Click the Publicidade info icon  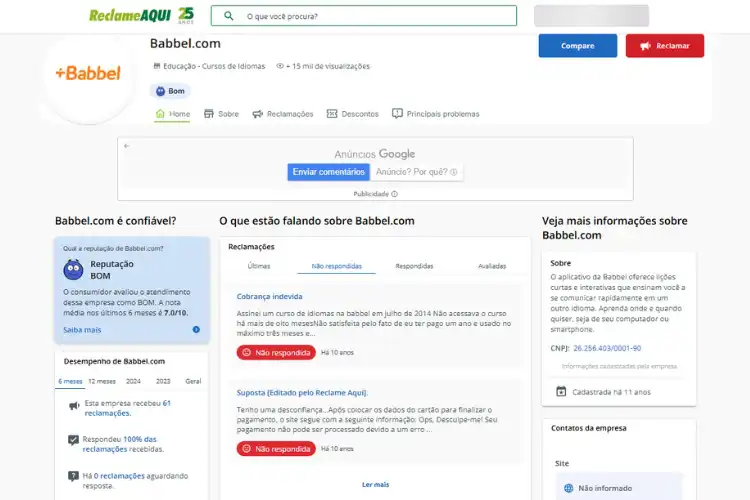pos(395,194)
